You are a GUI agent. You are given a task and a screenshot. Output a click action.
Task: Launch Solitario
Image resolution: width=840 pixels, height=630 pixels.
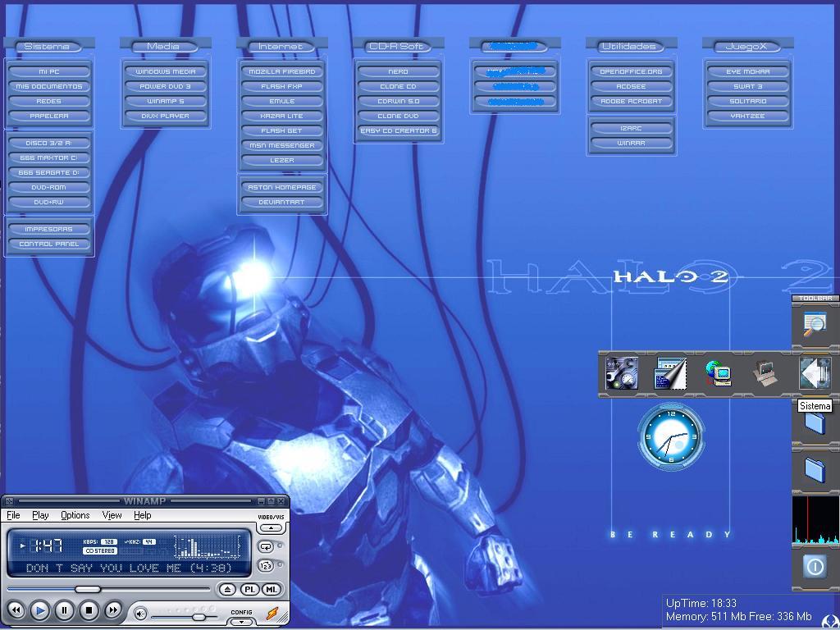coord(748,101)
